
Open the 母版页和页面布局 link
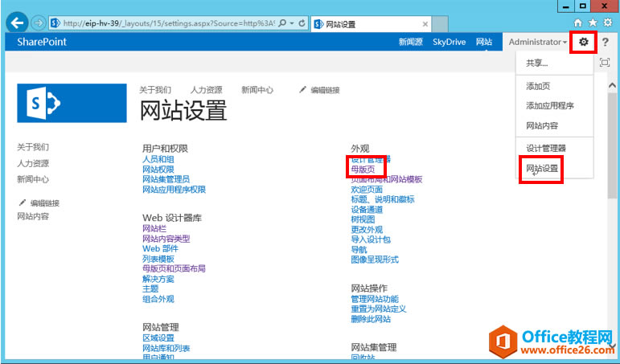(174, 268)
